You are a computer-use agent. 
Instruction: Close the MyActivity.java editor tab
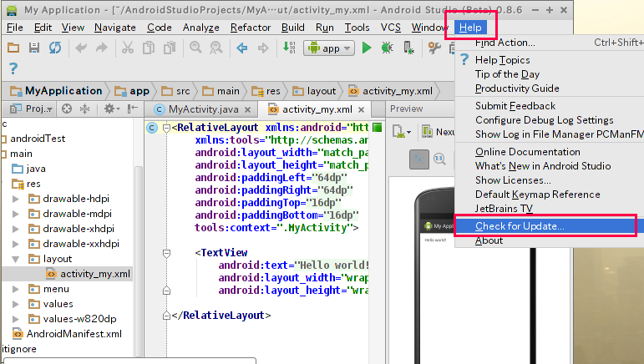tap(248, 109)
